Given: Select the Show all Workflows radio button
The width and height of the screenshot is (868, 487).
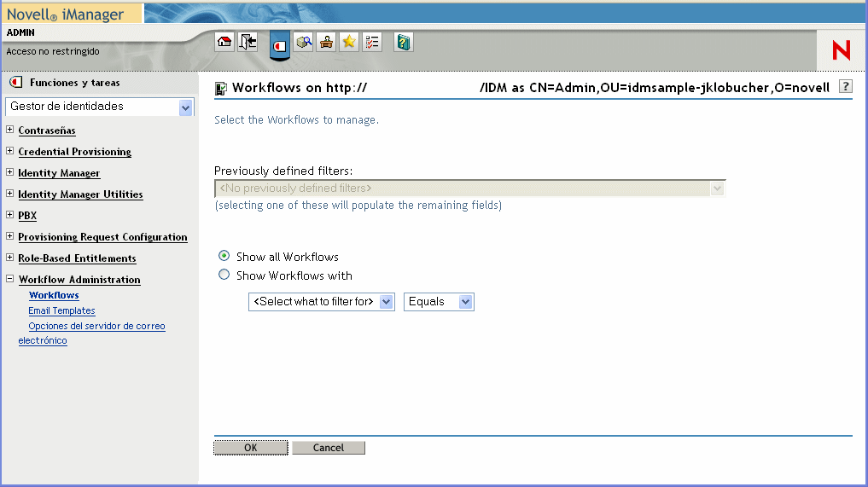Looking at the screenshot, I should point(224,256).
